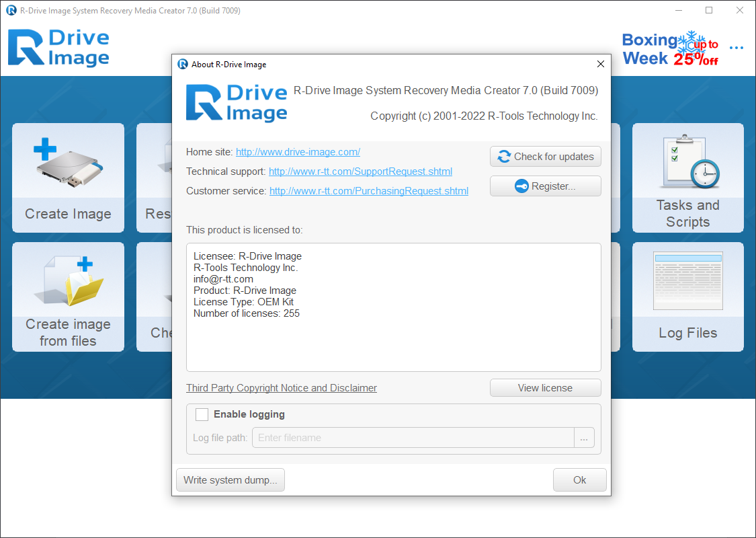Open the three-dots menu in main window
Screen dimensions: 756x538
pyautogui.click(x=737, y=47)
